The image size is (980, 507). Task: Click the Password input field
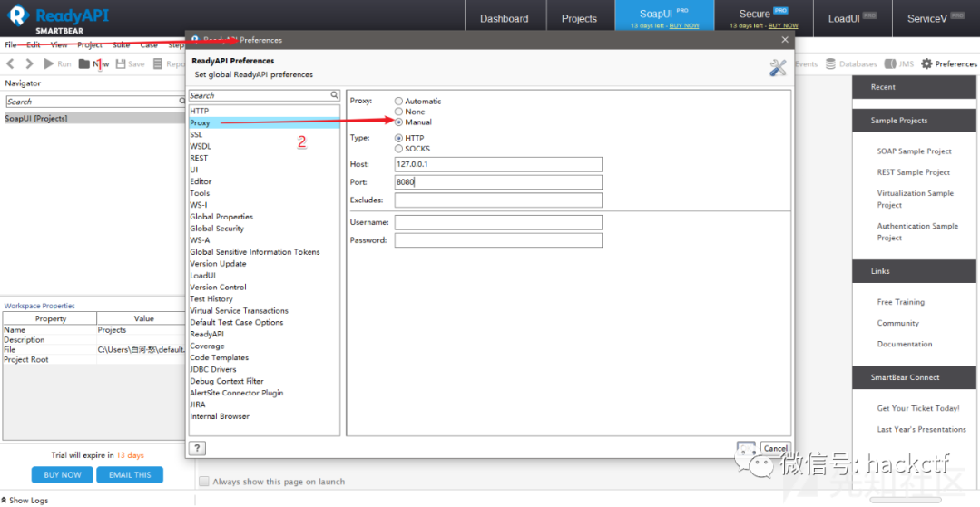[498, 240]
